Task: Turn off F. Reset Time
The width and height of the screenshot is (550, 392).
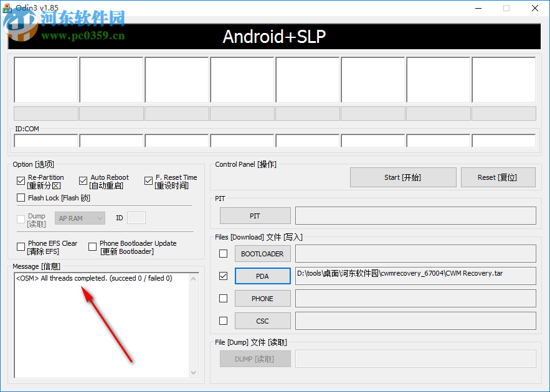Action: [x=148, y=180]
